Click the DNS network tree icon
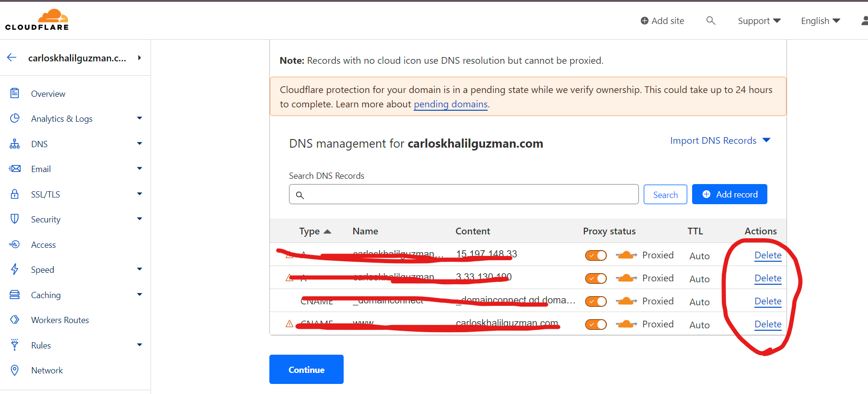This screenshot has width=868, height=394. coord(15,143)
